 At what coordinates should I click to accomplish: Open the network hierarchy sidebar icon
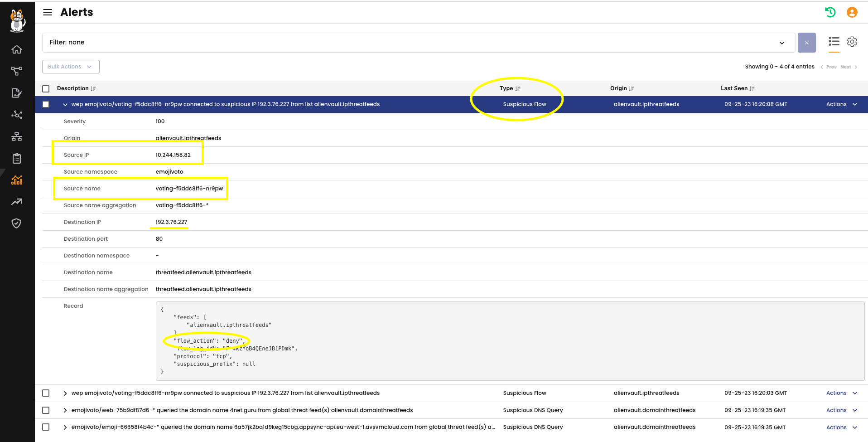click(x=17, y=136)
